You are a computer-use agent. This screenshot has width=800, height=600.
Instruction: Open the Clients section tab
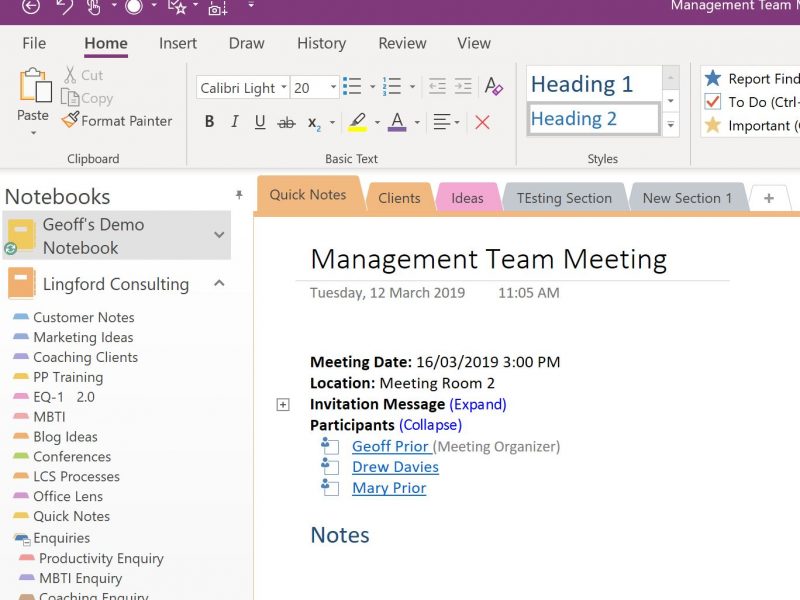(399, 198)
